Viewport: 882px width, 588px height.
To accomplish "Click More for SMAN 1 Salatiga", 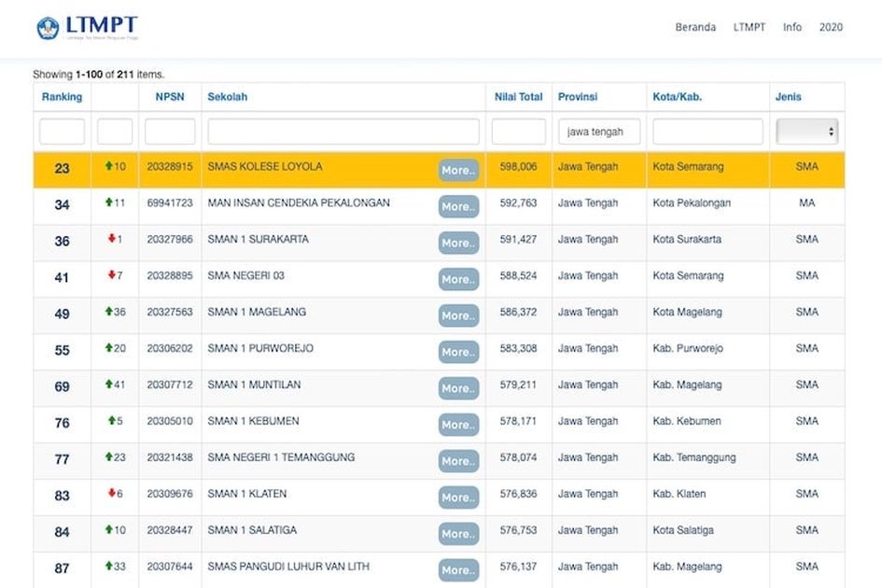I will tap(458, 534).
